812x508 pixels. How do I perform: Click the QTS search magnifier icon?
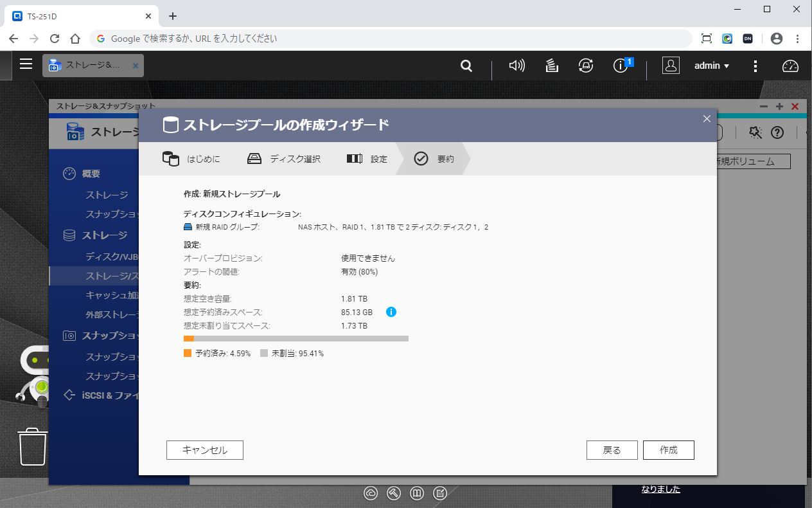pyautogui.click(x=466, y=66)
